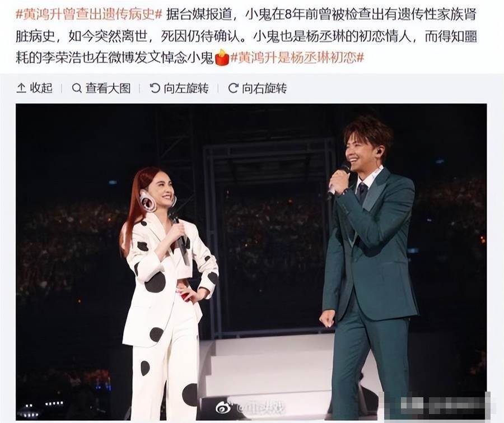Viewport: 504px width, 423px height.
Task: Click the rotate-left counterclockwise arrow icon
Action: tap(155, 88)
